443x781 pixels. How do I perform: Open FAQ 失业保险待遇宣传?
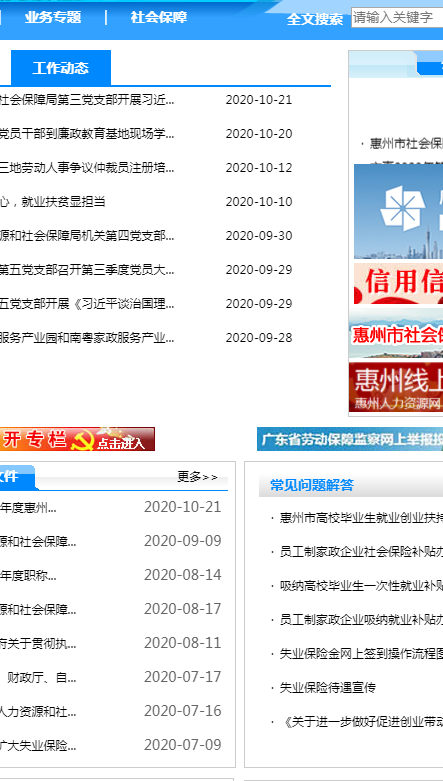click(327, 688)
